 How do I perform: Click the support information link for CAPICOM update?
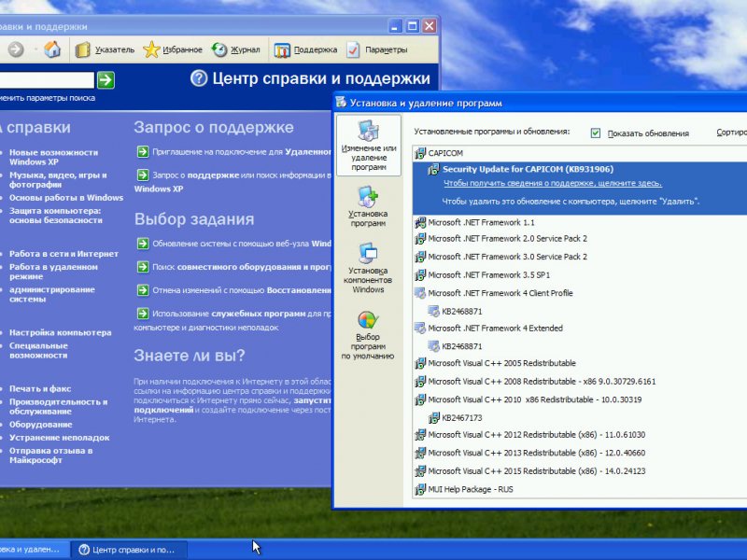pyautogui.click(x=553, y=183)
